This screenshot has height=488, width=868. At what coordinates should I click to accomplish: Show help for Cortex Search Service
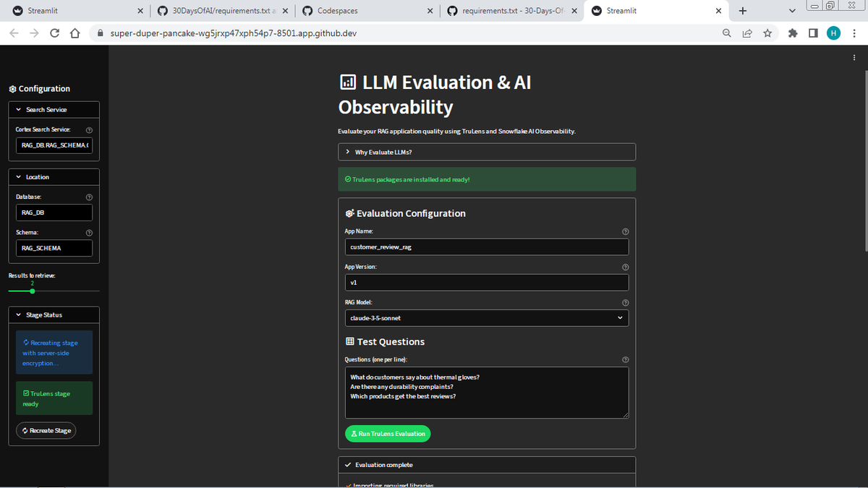[88, 129]
